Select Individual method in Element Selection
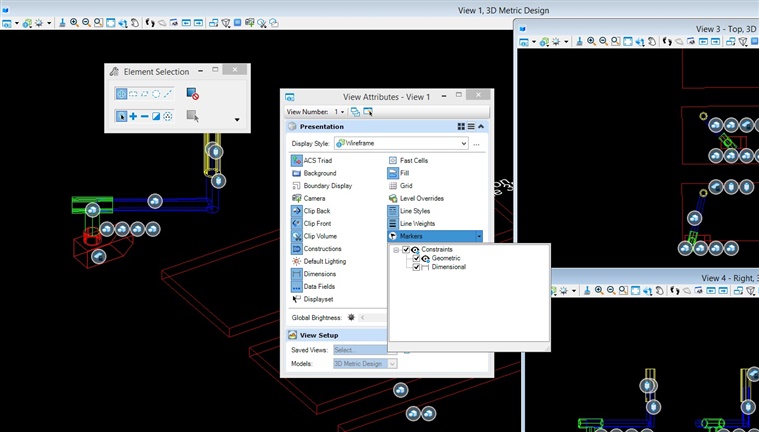Viewport: 759px width, 432px height. 121,94
